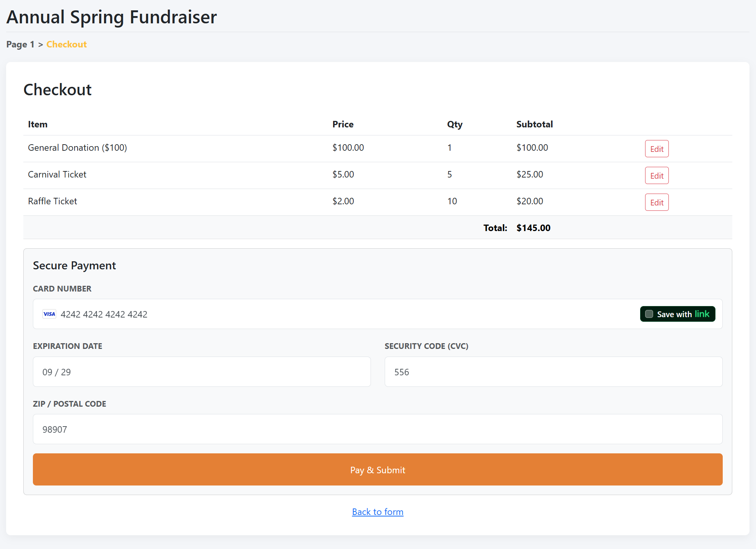The width and height of the screenshot is (756, 549).
Task: Click the Item column header
Action: [37, 124]
